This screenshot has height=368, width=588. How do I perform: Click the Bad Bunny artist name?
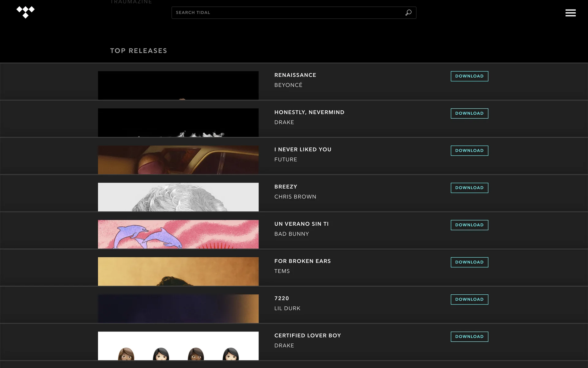tap(292, 234)
